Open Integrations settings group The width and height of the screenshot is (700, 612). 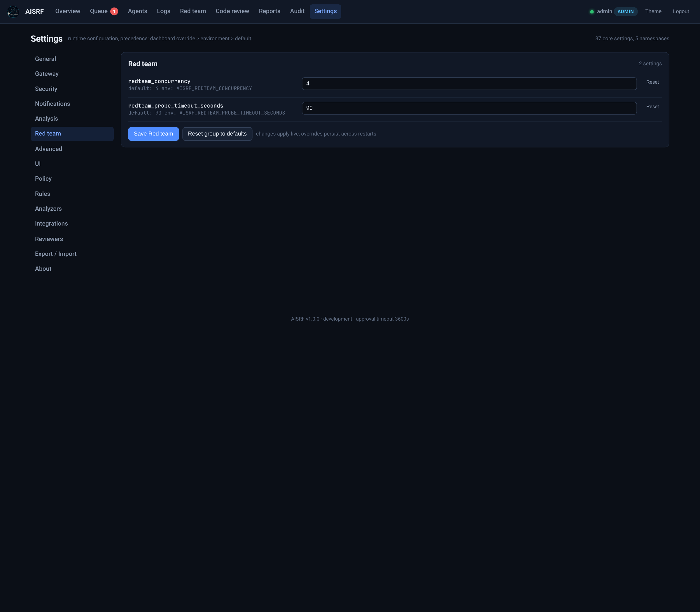pos(72,224)
